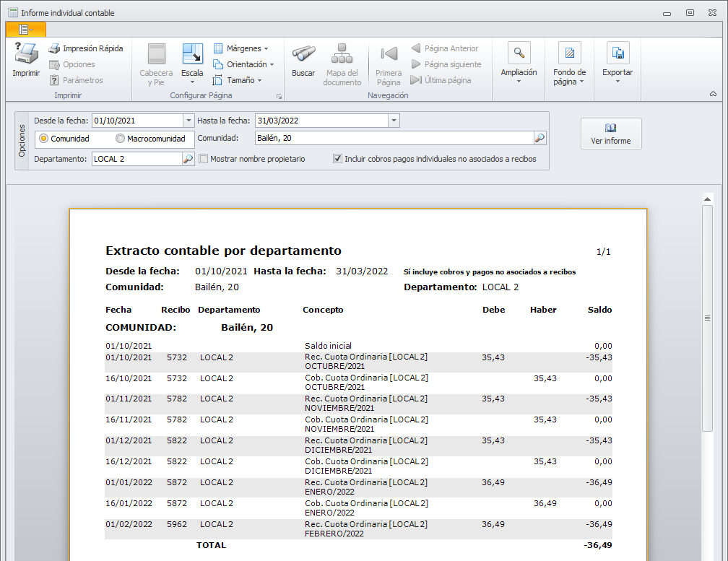
Task: Click the vertical scrollbar of report preview
Action: 707,318
